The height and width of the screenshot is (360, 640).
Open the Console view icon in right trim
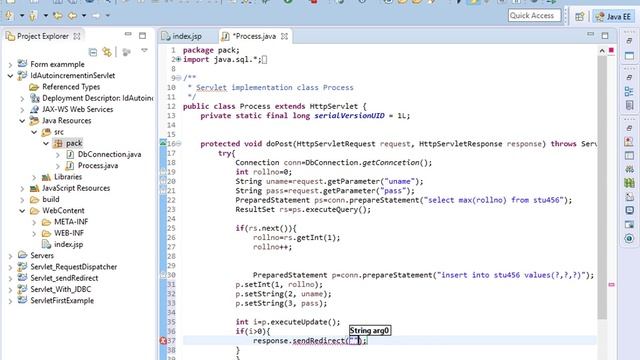[x=629, y=211]
